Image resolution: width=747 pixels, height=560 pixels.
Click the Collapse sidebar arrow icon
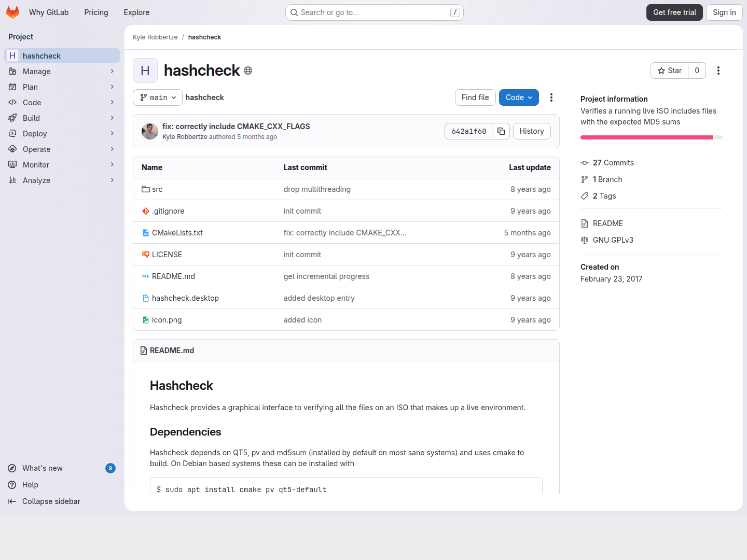pos(12,501)
